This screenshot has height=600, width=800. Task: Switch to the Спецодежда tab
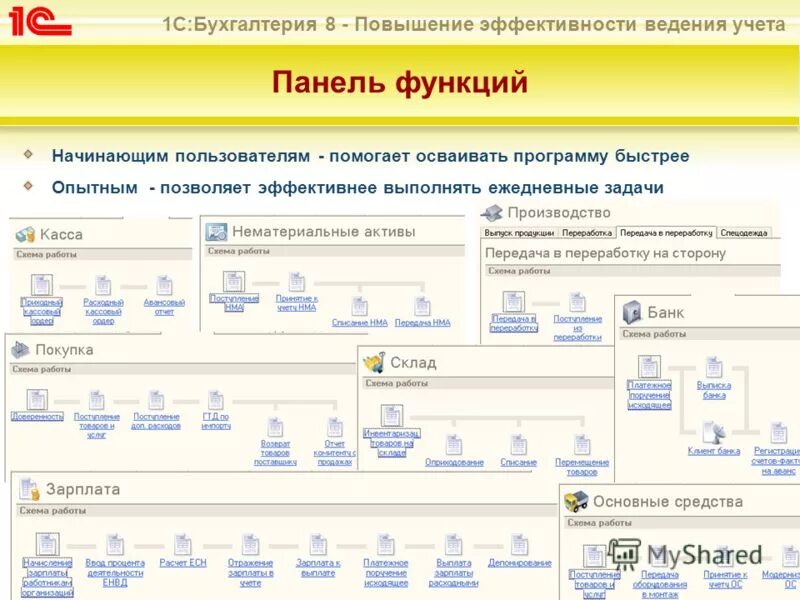(x=744, y=232)
